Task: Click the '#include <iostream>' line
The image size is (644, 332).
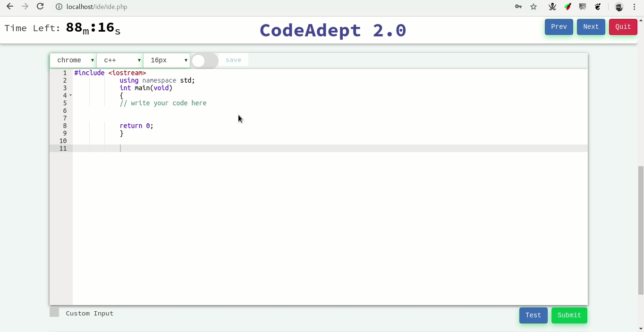Action: (x=110, y=73)
